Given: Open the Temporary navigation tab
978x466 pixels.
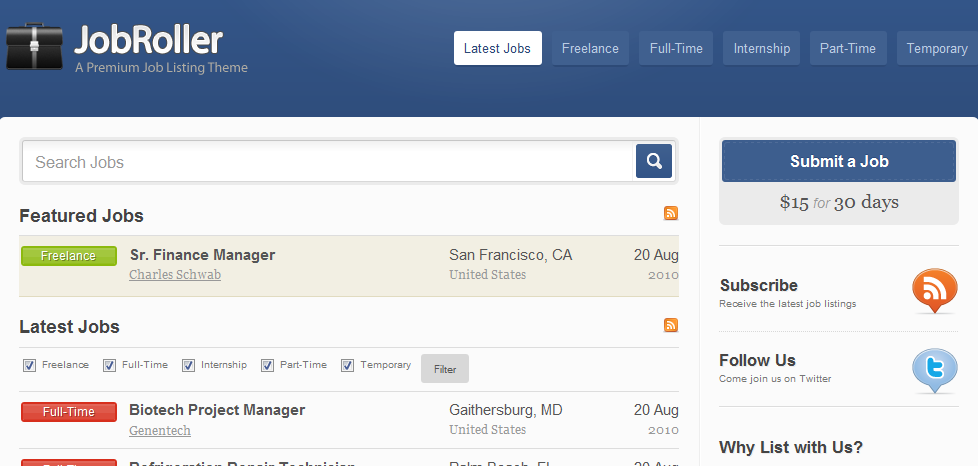Looking at the screenshot, I should coord(937,48).
